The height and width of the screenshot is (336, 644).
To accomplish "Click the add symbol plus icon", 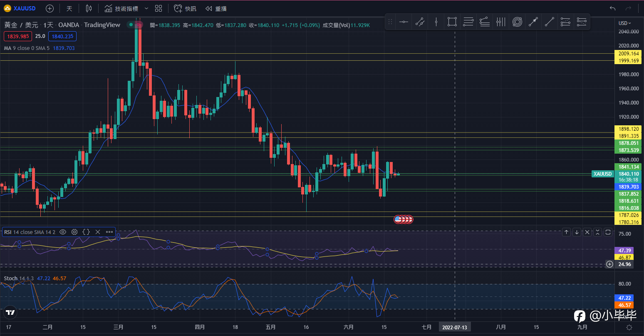I will click(x=50, y=8).
